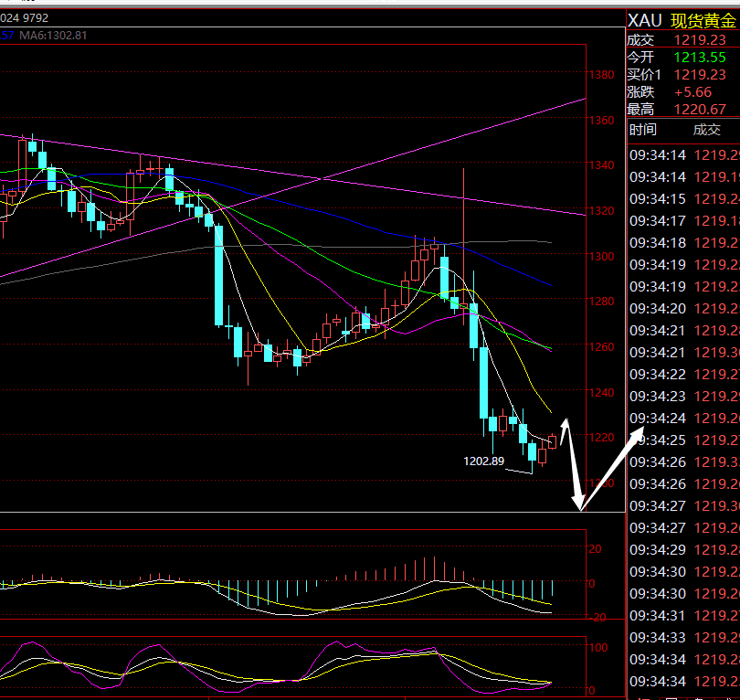Select the tick row at 09:34:31
The height and width of the screenshot is (700, 740).
click(684, 616)
